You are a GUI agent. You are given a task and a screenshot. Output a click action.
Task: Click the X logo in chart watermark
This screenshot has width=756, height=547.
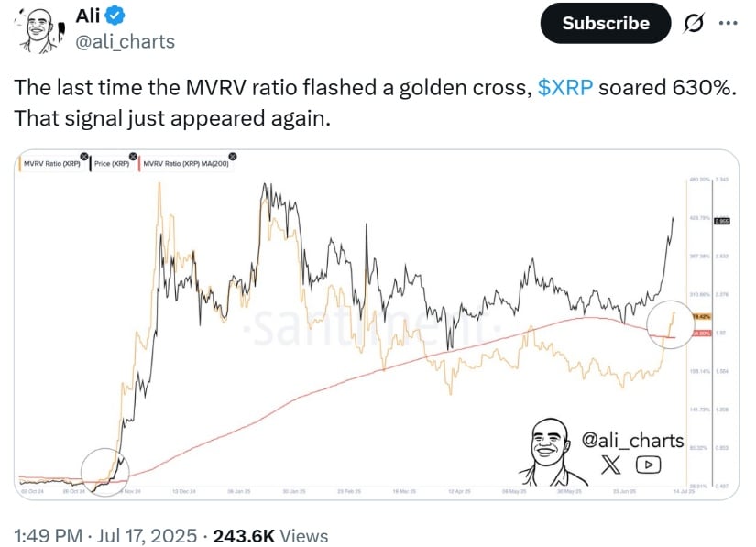click(611, 465)
